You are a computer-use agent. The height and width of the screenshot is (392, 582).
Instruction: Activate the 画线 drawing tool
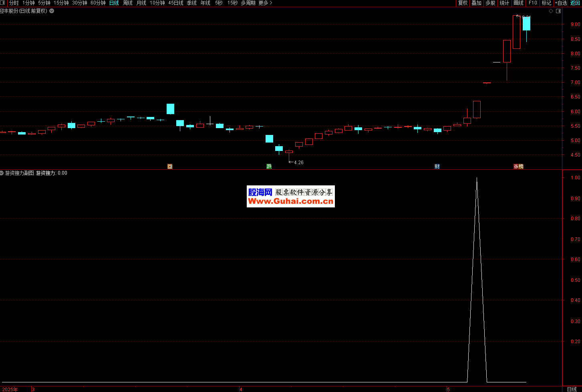click(x=519, y=3)
